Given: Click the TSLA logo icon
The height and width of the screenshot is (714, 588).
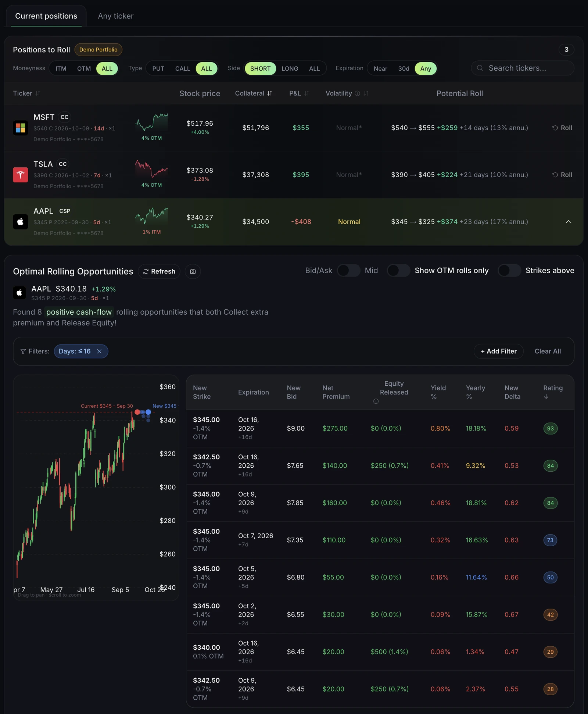Looking at the screenshot, I should (x=21, y=175).
